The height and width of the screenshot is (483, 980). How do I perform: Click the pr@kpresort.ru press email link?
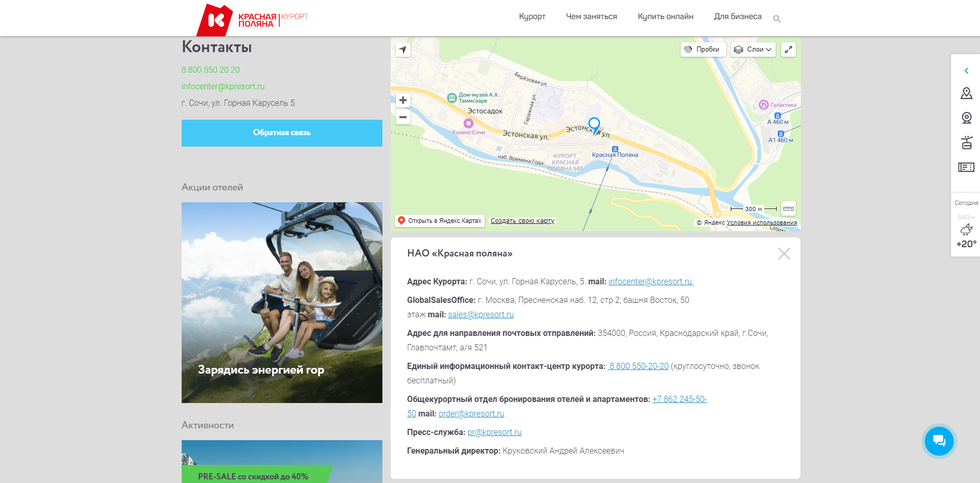click(494, 432)
